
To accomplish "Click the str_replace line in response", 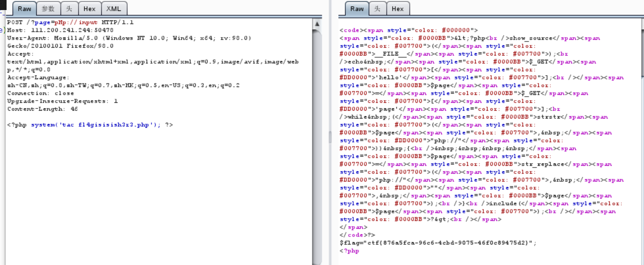I will (476, 164).
